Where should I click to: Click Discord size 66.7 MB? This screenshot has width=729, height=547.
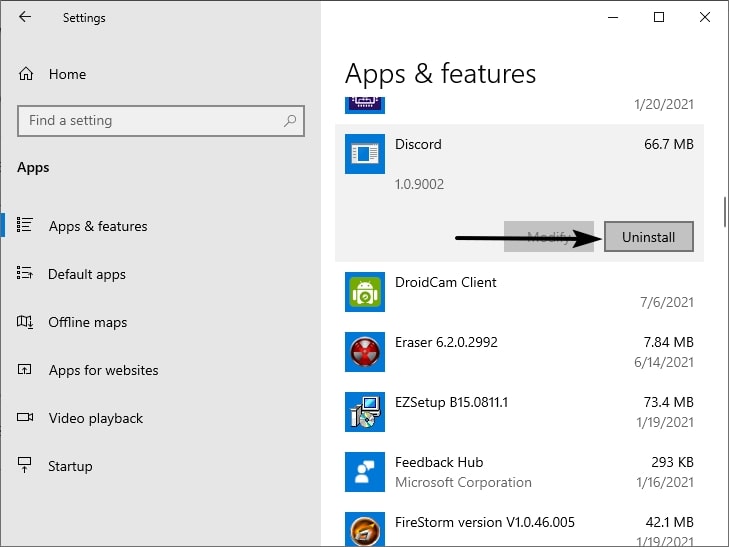669,144
